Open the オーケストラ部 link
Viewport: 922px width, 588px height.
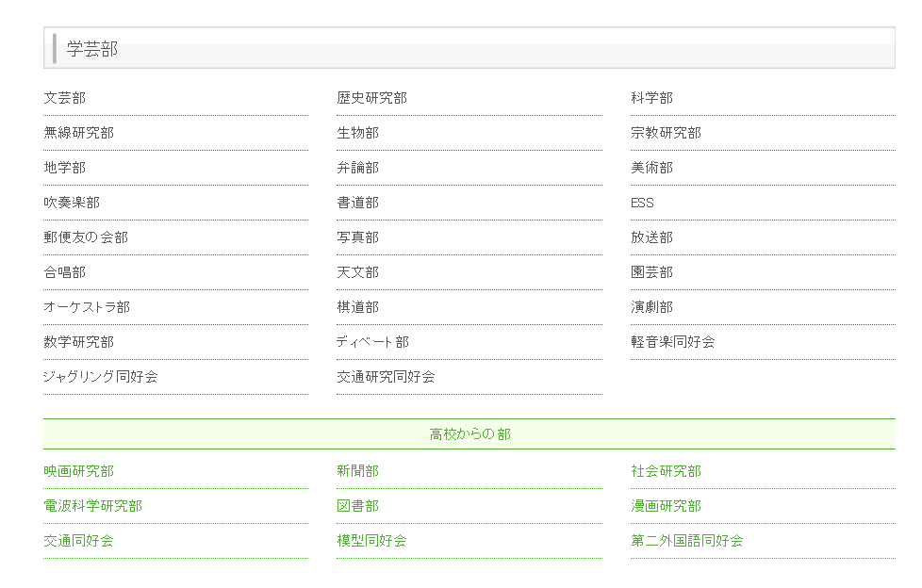click(x=87, y=307)
